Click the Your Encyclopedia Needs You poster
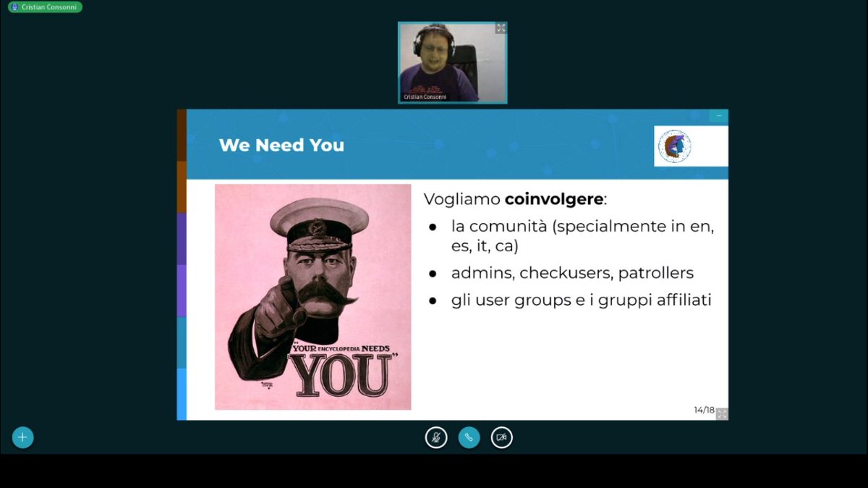Image resolution: width=868 pixels, height=488 pixels. [x=312, y=297]
